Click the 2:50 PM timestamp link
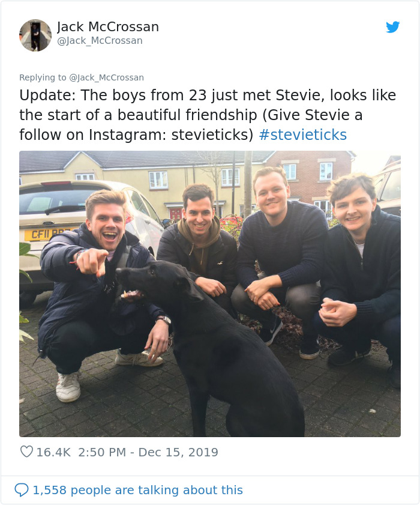 pyautogui.click(x=101, y=452)
